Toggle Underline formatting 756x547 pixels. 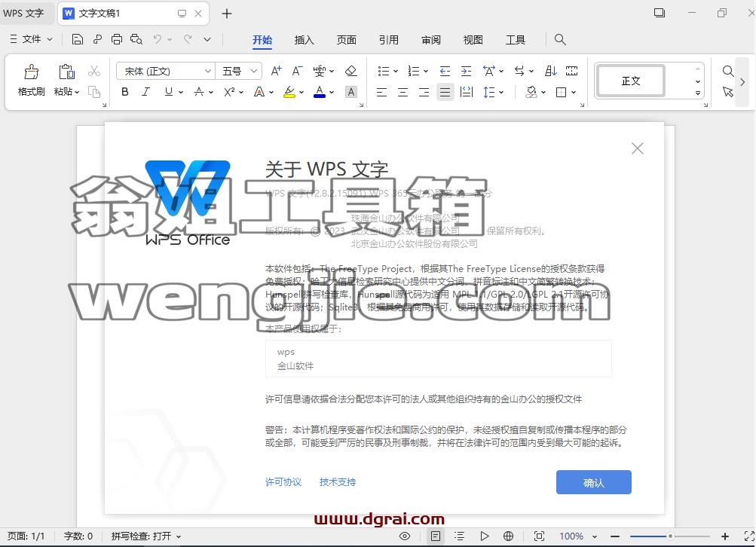tap(168, 92)
